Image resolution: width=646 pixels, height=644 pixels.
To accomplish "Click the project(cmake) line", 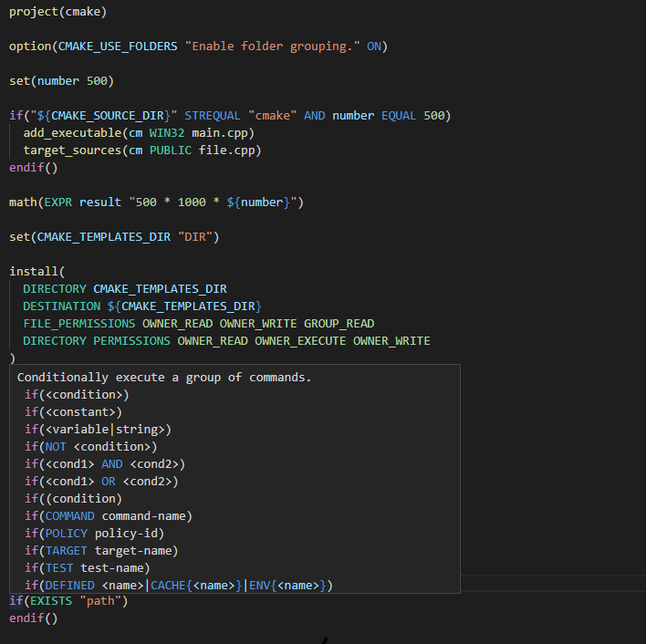I will click(57, 12).
